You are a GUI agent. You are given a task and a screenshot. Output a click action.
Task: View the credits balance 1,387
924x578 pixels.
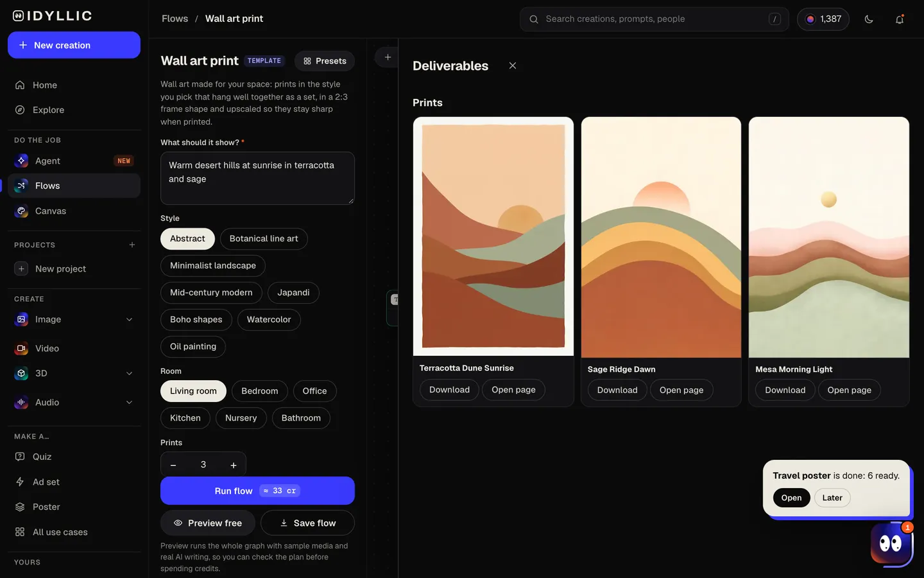coord(823,19)
